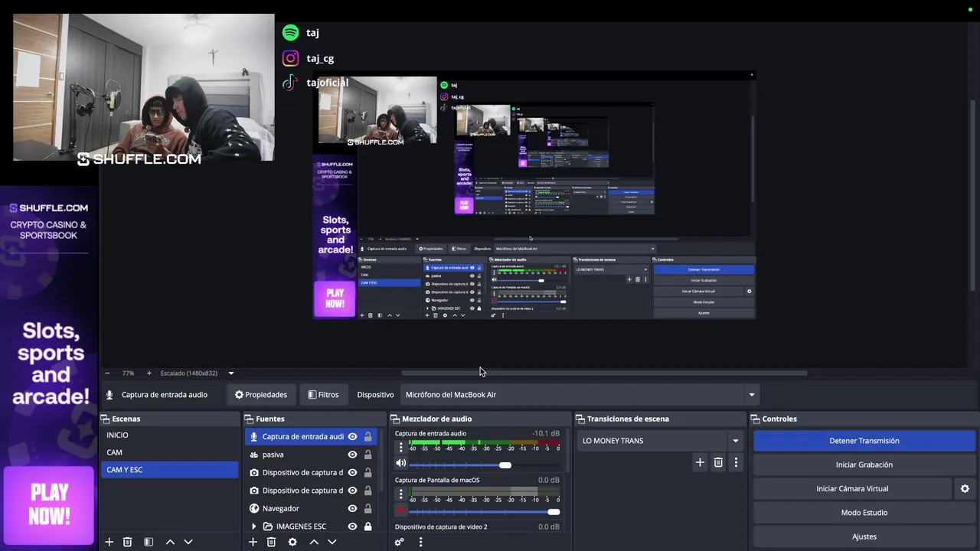Click the 77% zoom level text
The width and height of the screenshot is (980, 551).
[128, 373]
